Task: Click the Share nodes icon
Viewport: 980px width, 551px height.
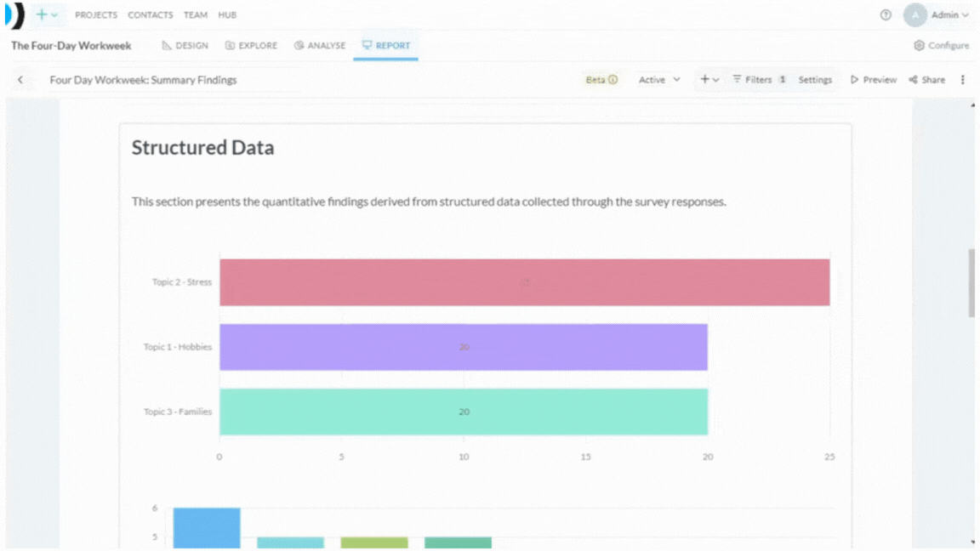Action: [913, 80]
